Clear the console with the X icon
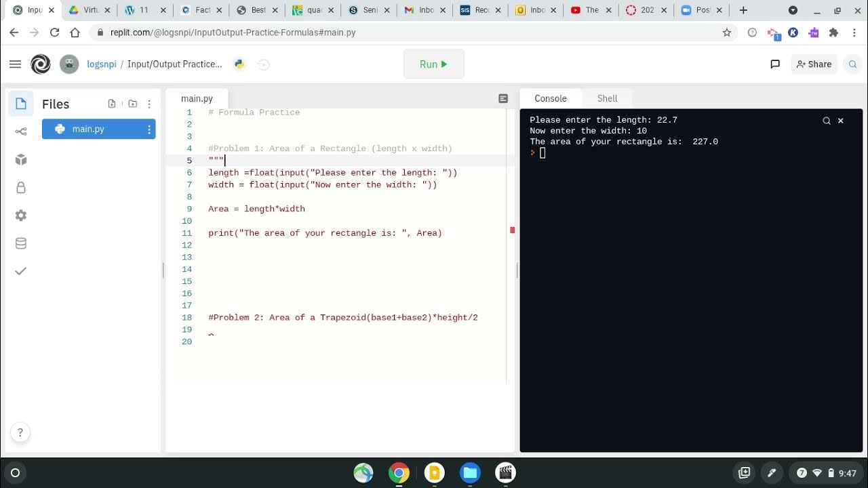Image resolution: width=868 pixels, height=488 pixels. pos(841,121)
